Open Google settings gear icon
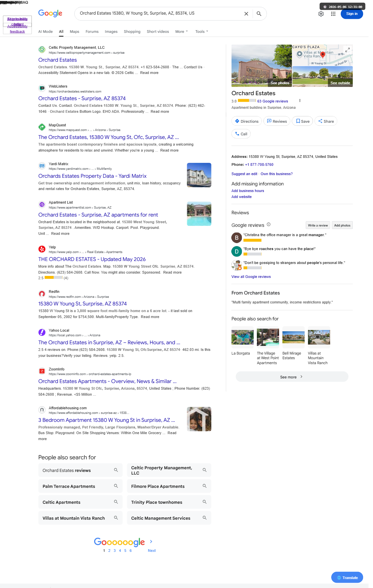The height and width of the screenshot is (588, 373). [x=321, y=14]
